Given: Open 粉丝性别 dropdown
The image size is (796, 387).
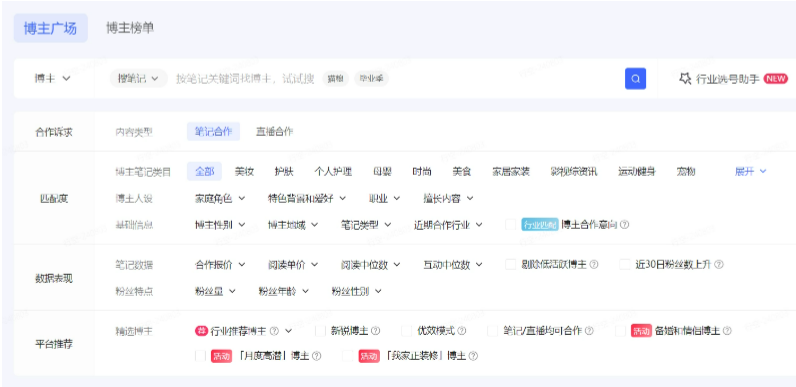Looking at the screenshot, I should (x=357, y=292).
